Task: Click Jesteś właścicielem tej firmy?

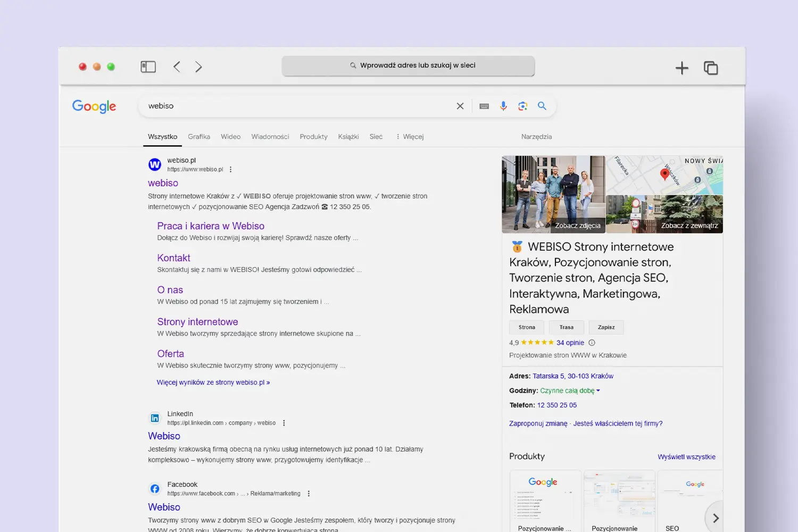Action: 618,423
